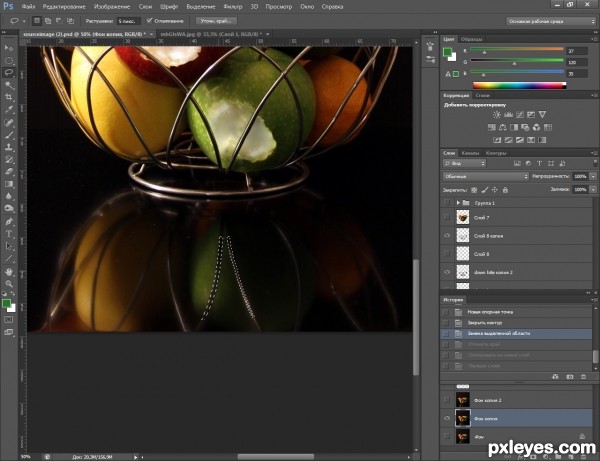Open the layer filter 'Вид' dropdown

[x=464, y=163]
